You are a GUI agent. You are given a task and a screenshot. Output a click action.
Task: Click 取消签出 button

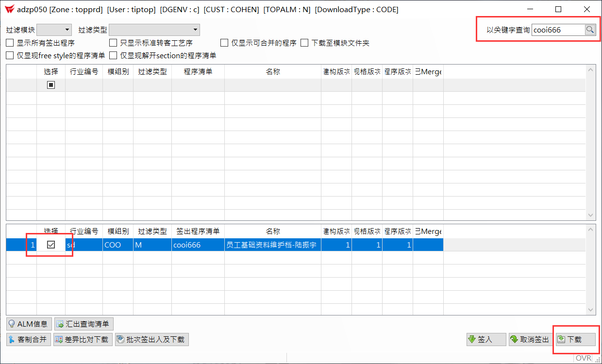[x=530, y=339]
